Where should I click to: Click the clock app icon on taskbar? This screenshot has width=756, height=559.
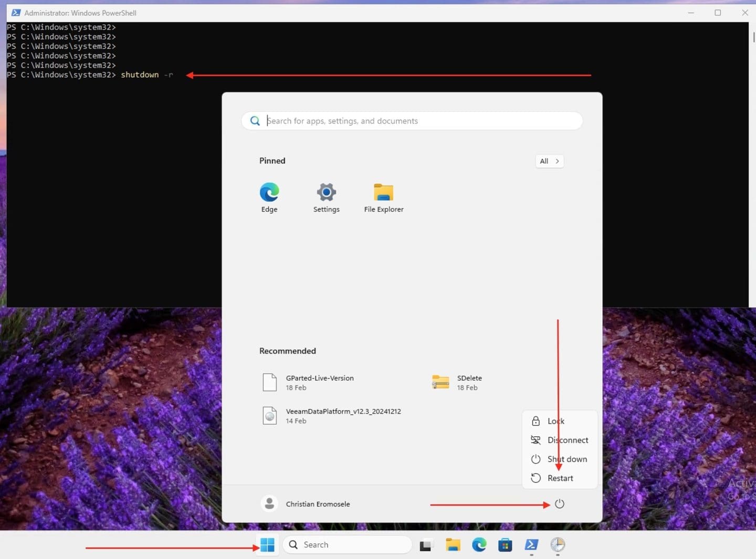point(558,545)
